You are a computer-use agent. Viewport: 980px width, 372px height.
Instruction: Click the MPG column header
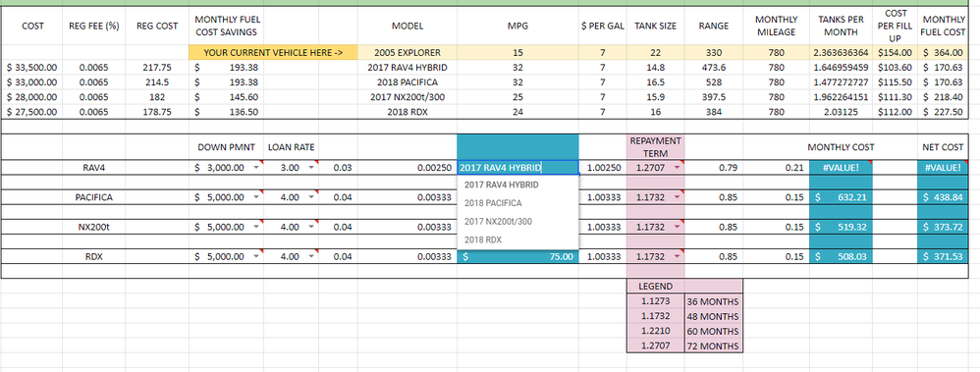(x=518, y=26)
